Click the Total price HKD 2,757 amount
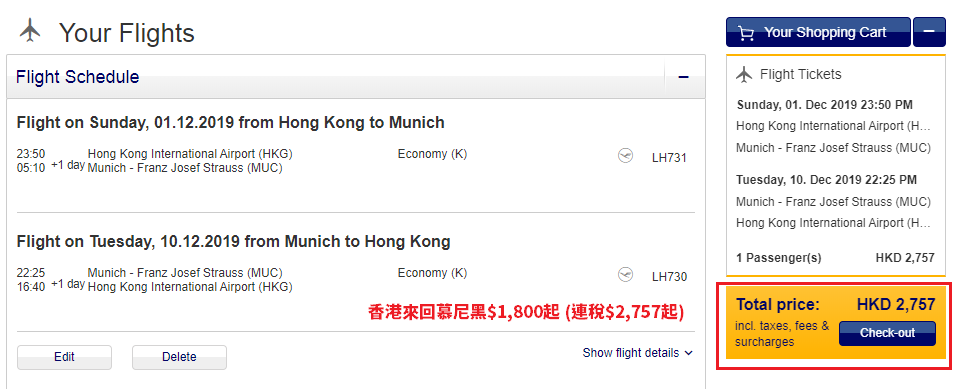 [896, 304]
